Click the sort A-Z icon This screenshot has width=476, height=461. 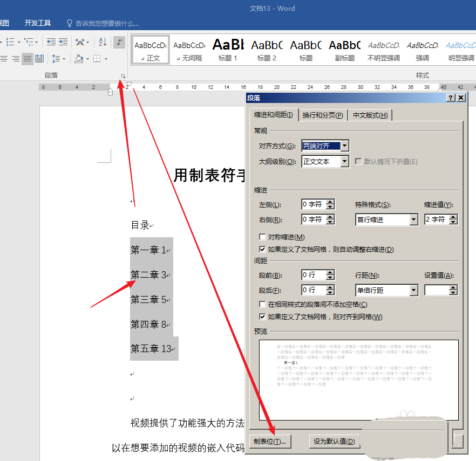coord(102,42)
